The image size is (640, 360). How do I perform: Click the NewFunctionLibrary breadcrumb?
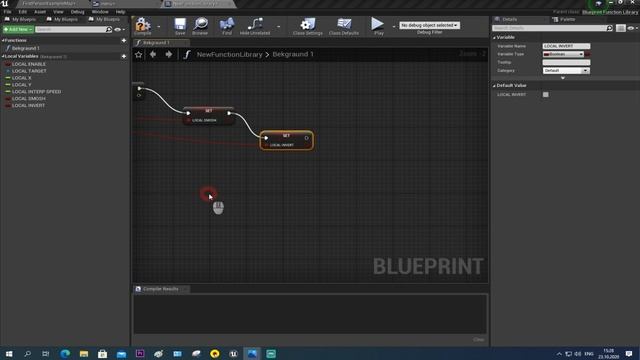click(229, 54)
